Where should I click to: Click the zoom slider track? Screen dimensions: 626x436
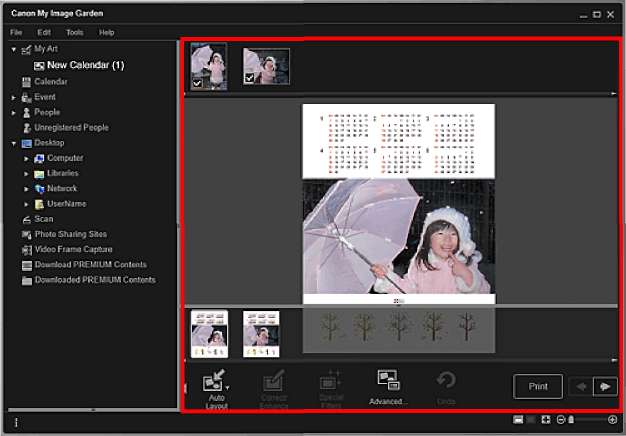[x=590, y=420]
